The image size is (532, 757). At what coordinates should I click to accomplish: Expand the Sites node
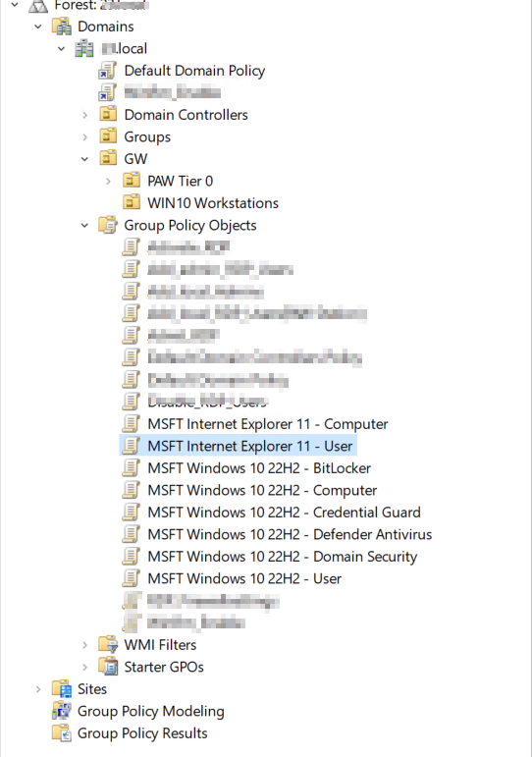click(38, 689)
